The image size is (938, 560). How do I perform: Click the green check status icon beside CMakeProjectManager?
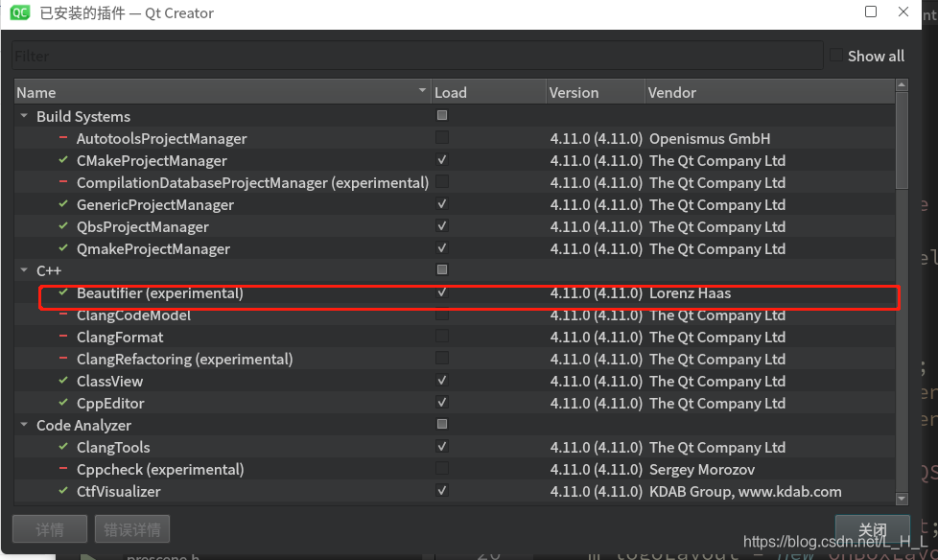62,160
